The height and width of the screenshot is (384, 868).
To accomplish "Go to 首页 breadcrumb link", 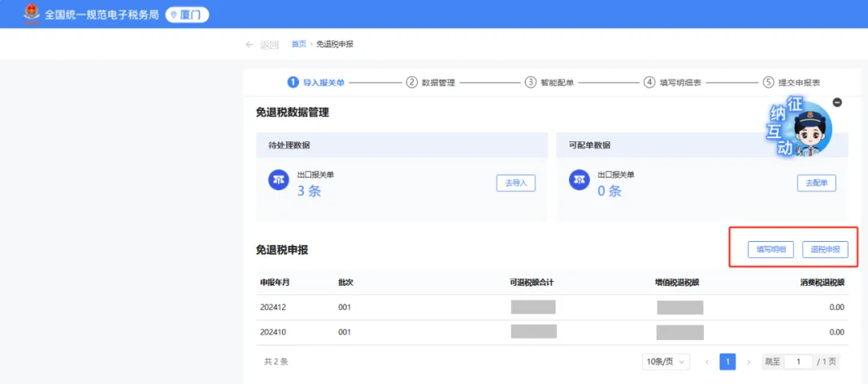I will pos(298,44).
